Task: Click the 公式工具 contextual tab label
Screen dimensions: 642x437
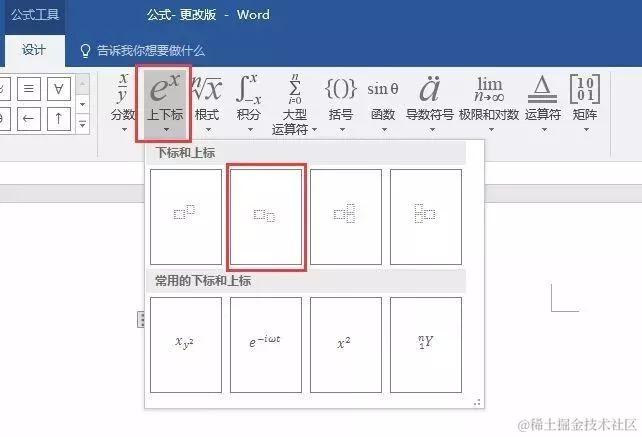Action: click(35, 15)
